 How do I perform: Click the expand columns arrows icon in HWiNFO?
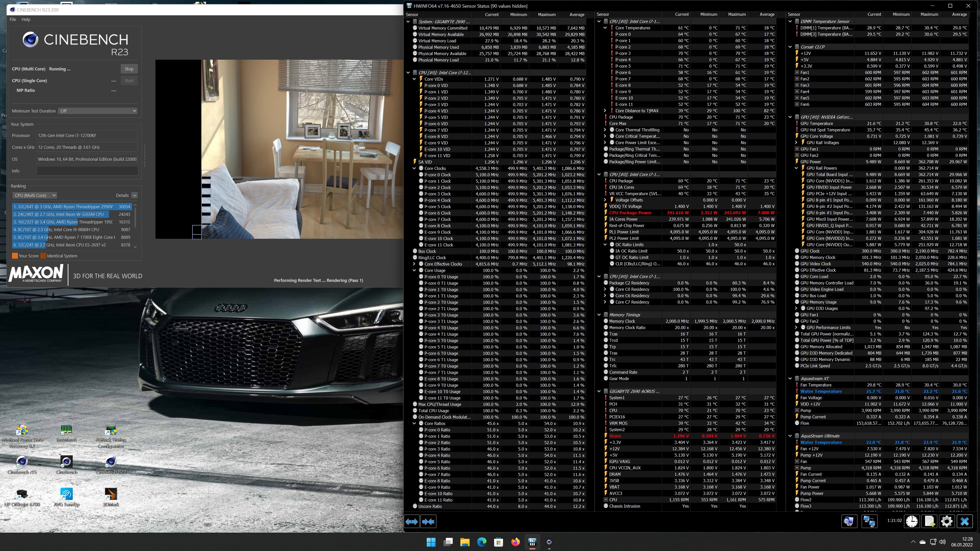412,522
